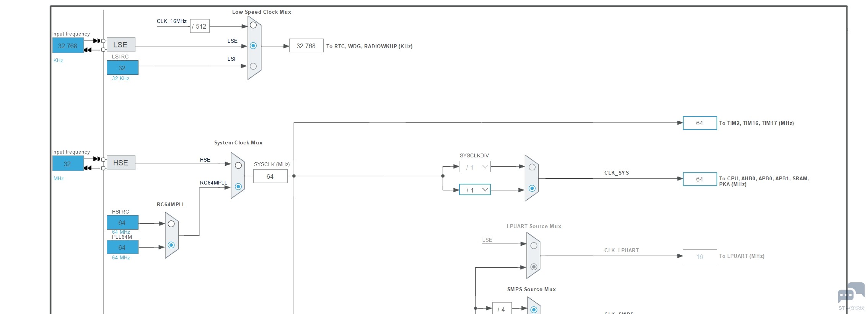The height and width of the screenshot is (314, 868).
Task: Click the HSE input frequency field 32
Action: 68,164
